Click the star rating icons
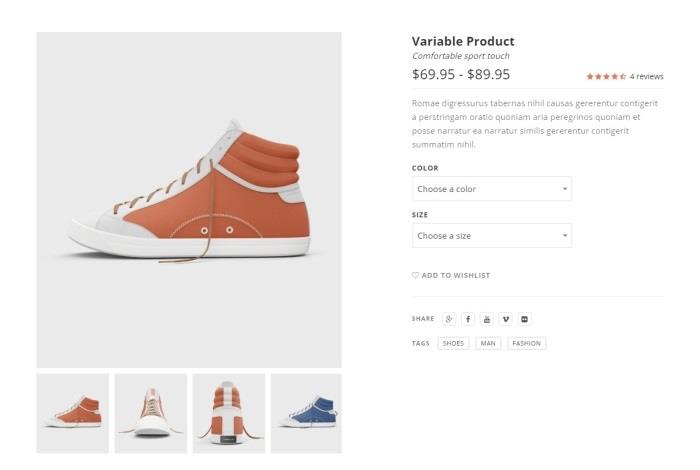700x470 pixels. pos(606,76)
